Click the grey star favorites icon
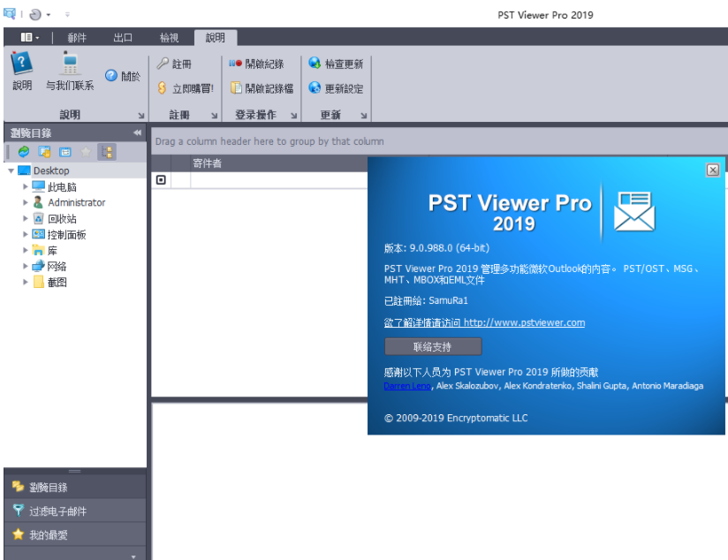 point(86,152)
